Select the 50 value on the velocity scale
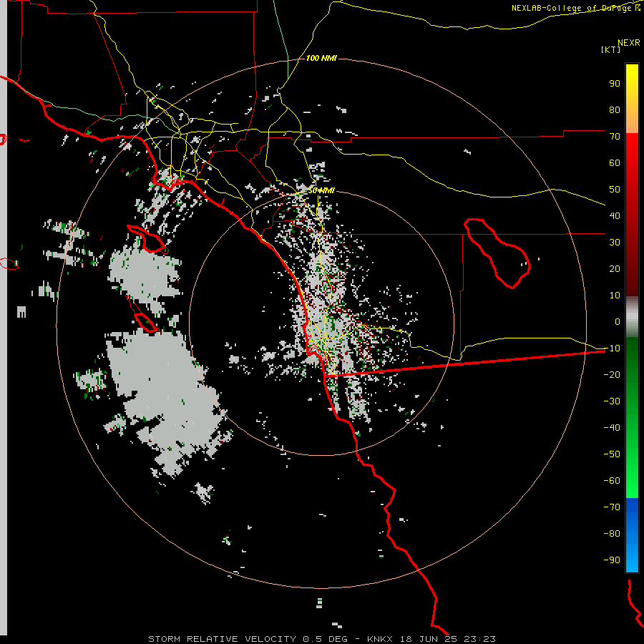The width and height of the screenshot is (644, 644). (615, 190)
